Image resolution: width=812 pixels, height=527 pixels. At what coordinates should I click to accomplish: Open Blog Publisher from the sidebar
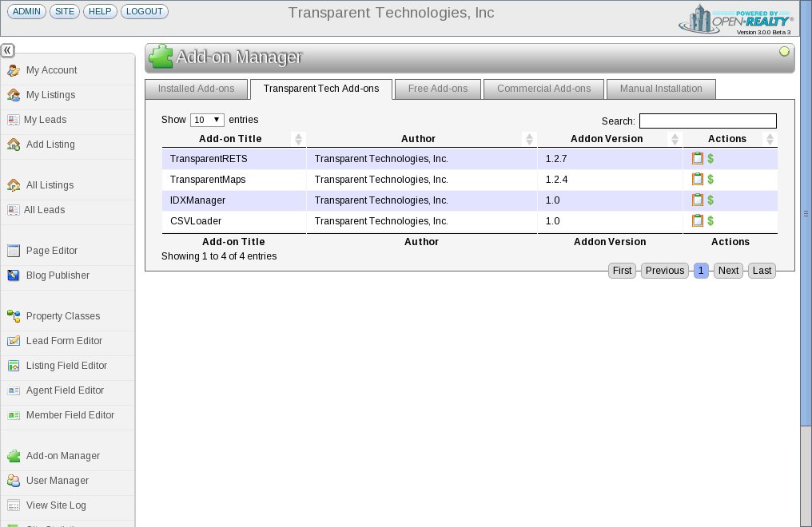point(58,275)
